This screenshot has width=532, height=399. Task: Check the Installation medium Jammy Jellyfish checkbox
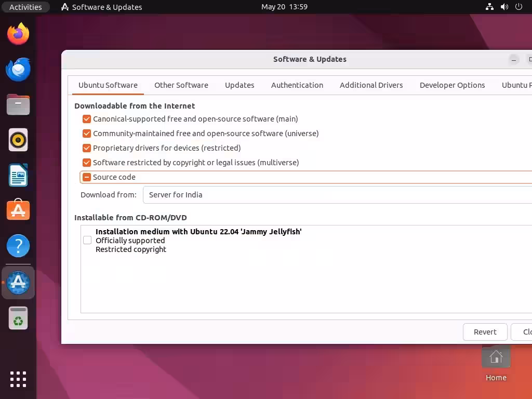point(87,240)
